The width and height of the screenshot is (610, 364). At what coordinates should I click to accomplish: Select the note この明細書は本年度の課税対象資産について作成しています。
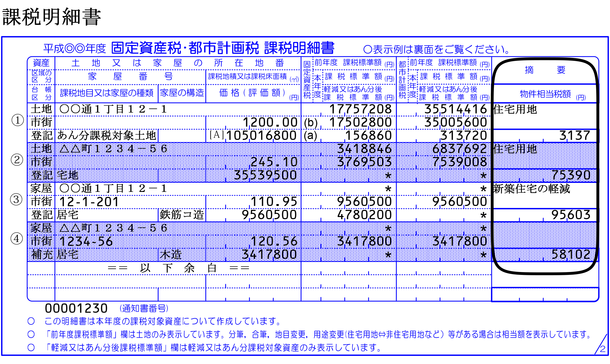[163, 321]
